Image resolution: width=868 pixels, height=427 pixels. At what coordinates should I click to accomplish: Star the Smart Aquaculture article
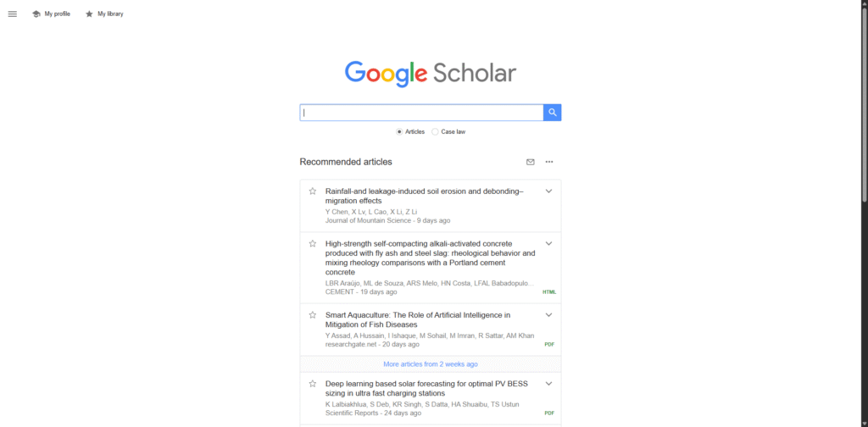point(312,315)
